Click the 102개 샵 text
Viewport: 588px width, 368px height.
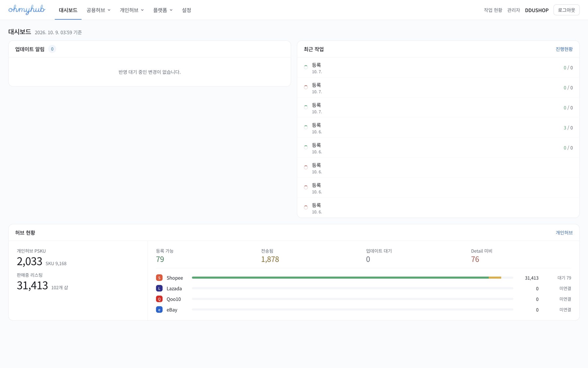coord(59,288)
